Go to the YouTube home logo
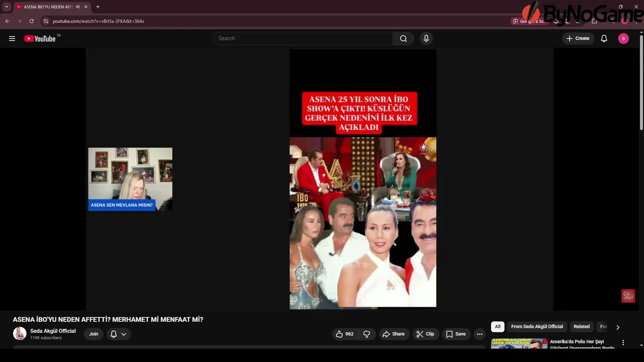This screenshot has width=644, height=362. coord(40,39)
